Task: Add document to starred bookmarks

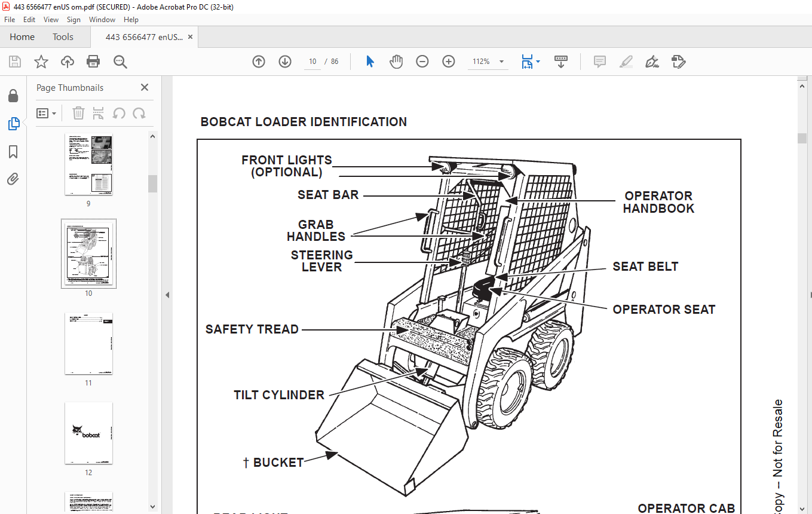Action: tap(41, 62)
